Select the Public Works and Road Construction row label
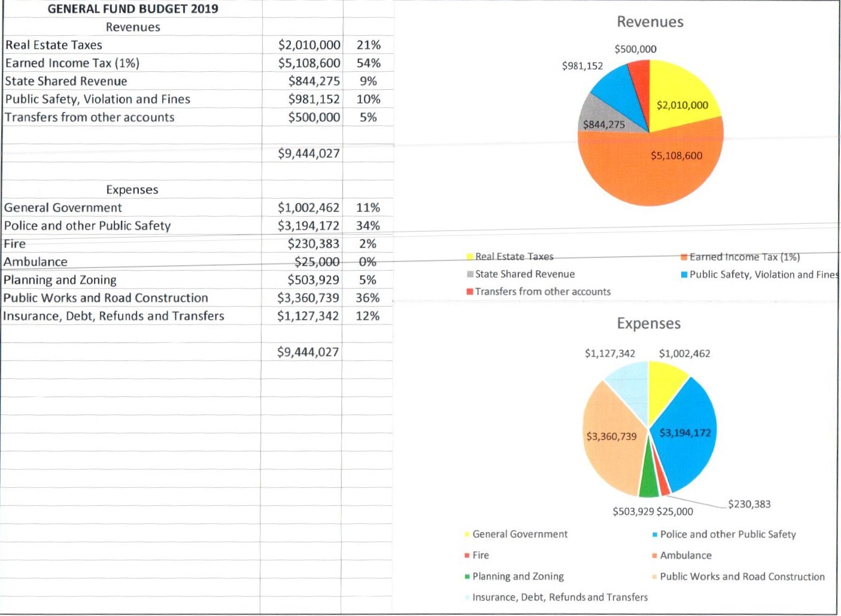Viewport: 841px width, 616px height. (106, 298)
